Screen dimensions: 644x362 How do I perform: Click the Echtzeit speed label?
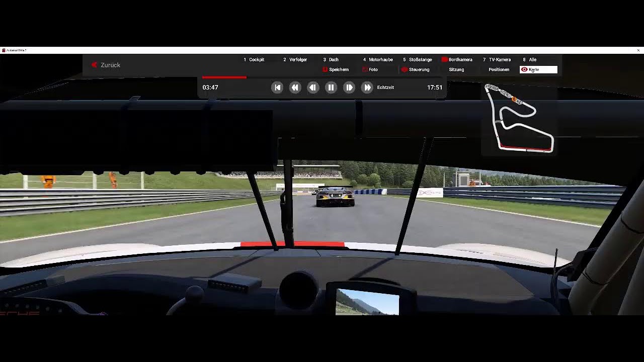pyautogui.click(x=385, y=87)
